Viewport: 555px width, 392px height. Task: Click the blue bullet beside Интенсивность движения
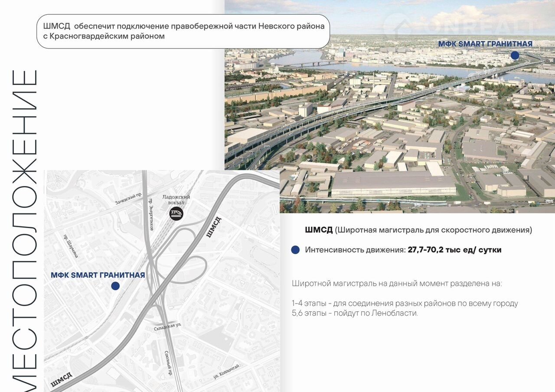click(x=295, y=250)
